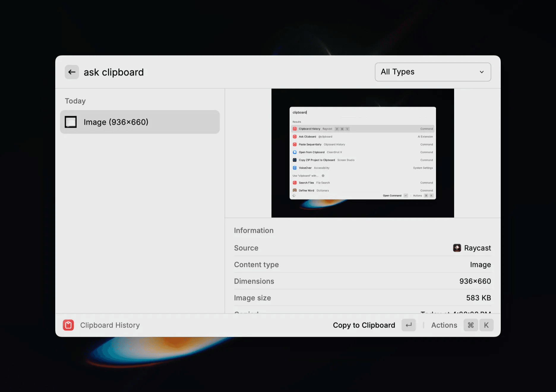
Task: Click the Clipboard History footer label
Action: pos(110,325)
